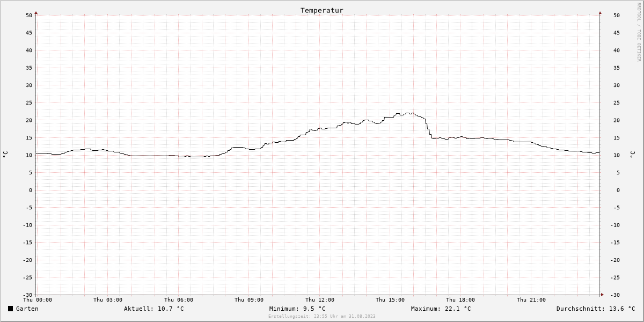Click the RRDTOOL / TOBI OETIKER credit text
644x322 pixels.
pos(639,32)
